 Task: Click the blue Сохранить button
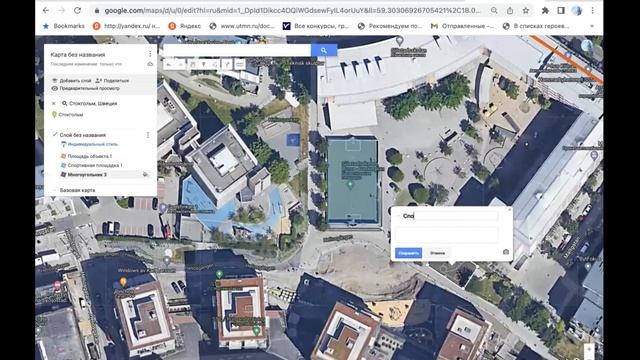pos(409,253)
